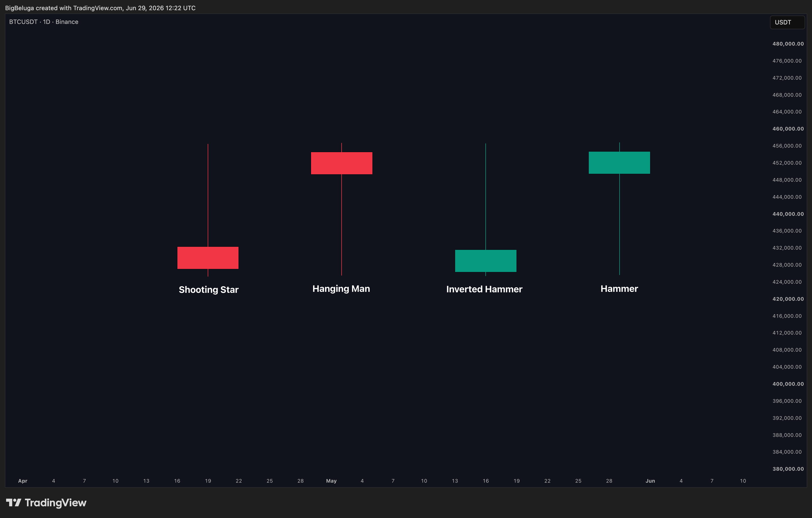Click the 392,000.00 price label
812x518 pixels.
[787, 418]
